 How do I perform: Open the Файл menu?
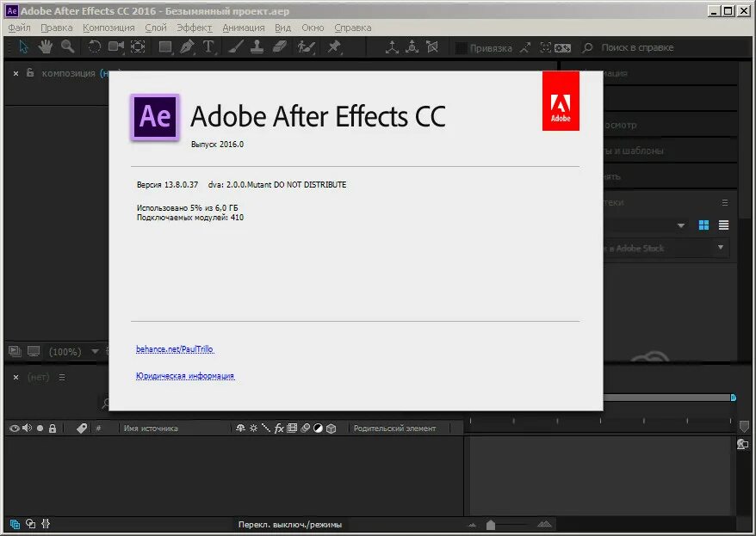pos(19,28)
